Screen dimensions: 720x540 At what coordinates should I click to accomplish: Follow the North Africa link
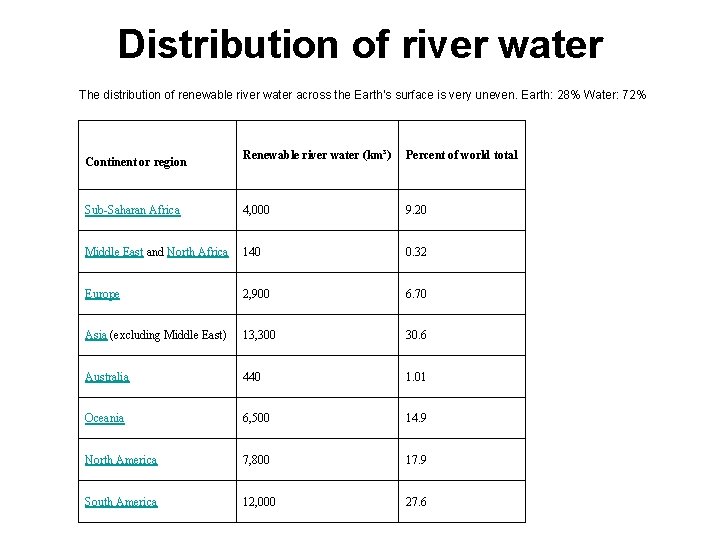(197, 252)
